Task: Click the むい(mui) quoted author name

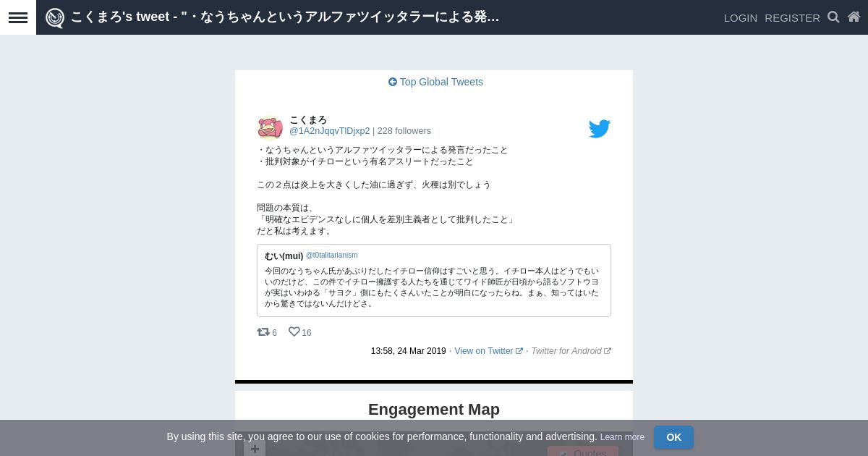Action: click(284, 256)
